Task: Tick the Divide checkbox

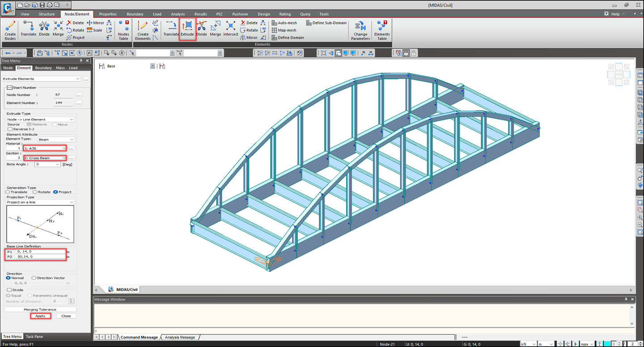Action: tap(9, 290)
